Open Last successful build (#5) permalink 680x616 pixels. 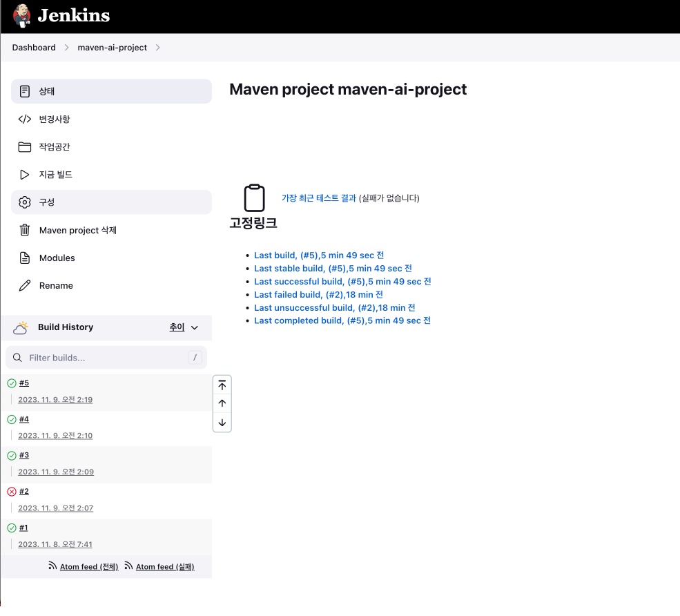pos(342,281)
